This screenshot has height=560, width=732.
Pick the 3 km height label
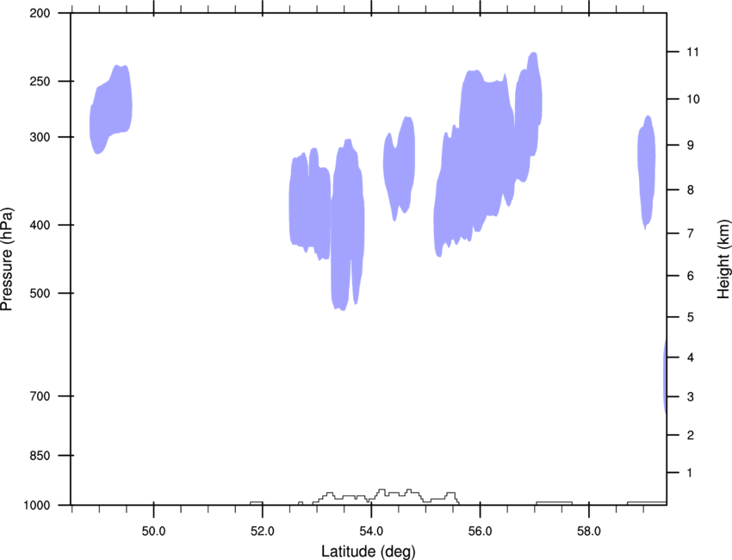point(691,397)
